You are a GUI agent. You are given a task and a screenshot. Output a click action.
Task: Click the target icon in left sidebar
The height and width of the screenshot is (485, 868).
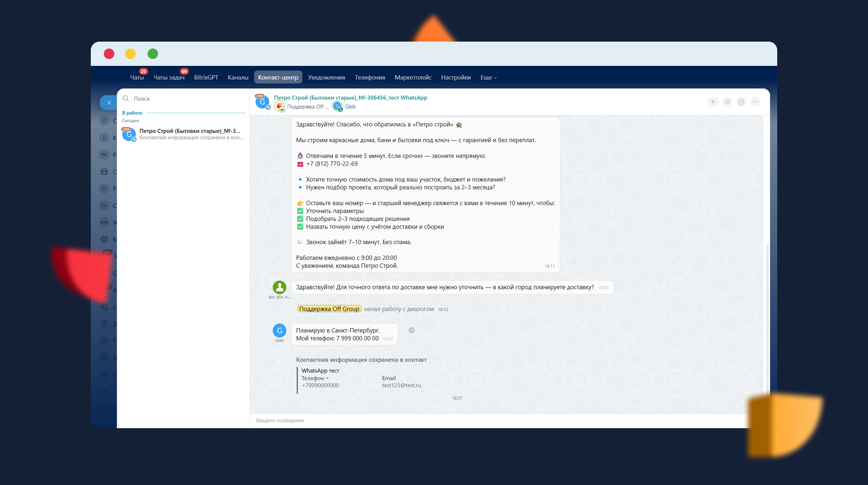point(104,239)
